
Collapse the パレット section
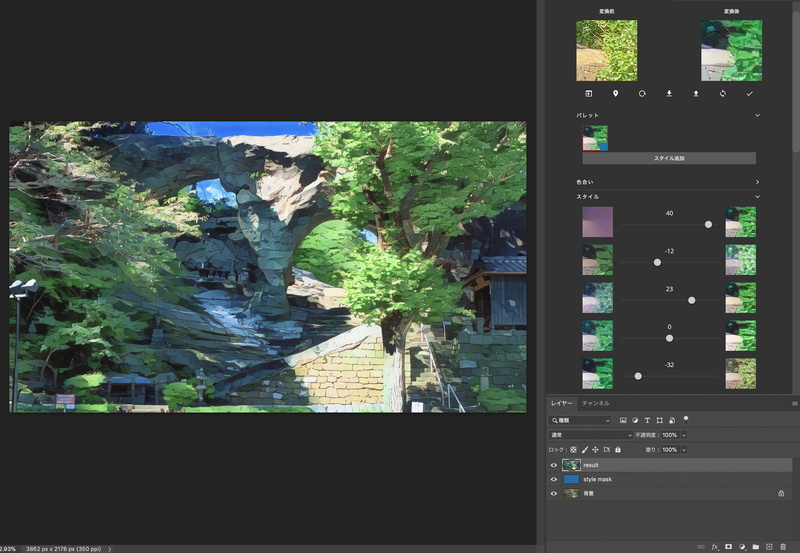tap(757, 115)
